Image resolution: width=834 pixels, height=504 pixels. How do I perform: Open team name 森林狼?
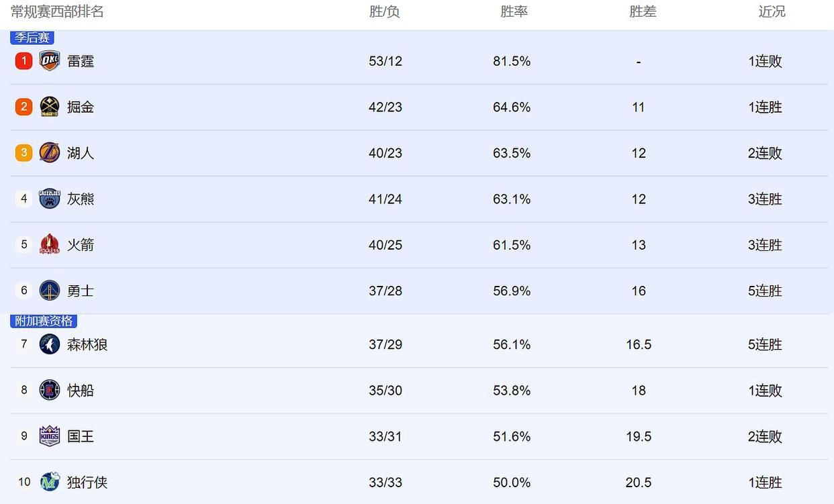pyautogui.click(x=87, y=344)
